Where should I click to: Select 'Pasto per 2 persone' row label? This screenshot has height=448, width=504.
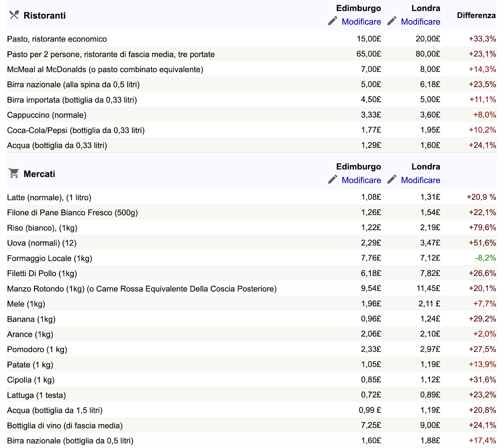(111, 54)
